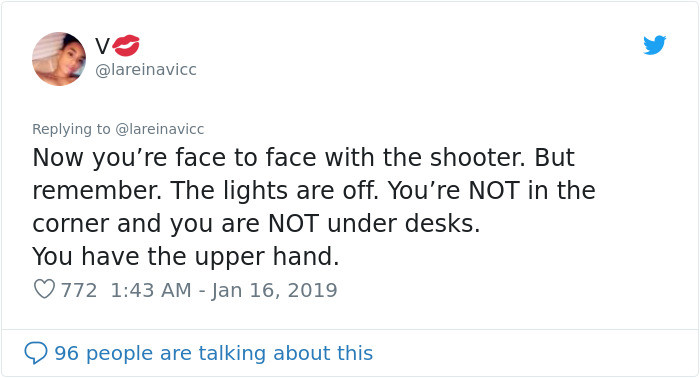
Task: Click the word remember in the tweet
Action: [95, 191]
